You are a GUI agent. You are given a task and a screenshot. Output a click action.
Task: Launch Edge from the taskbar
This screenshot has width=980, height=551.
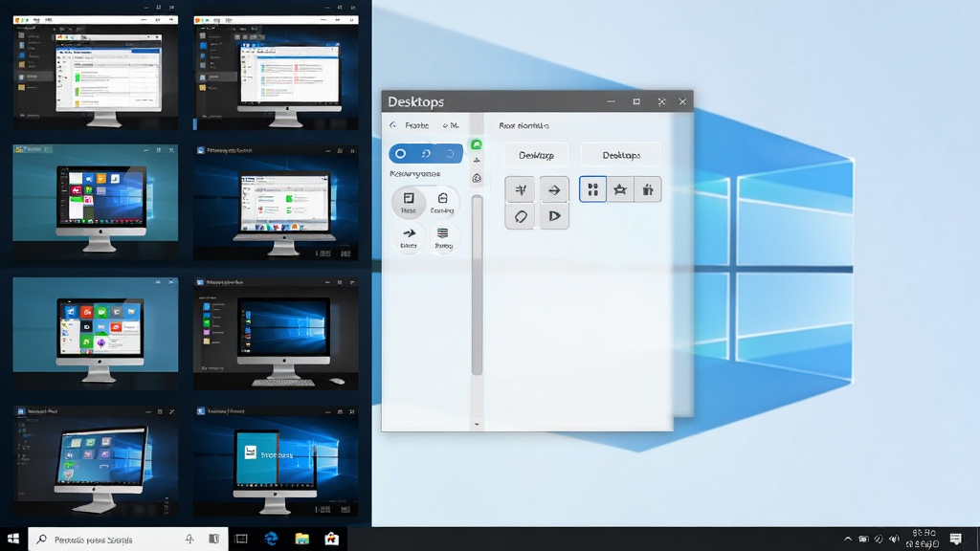[271, 539]
